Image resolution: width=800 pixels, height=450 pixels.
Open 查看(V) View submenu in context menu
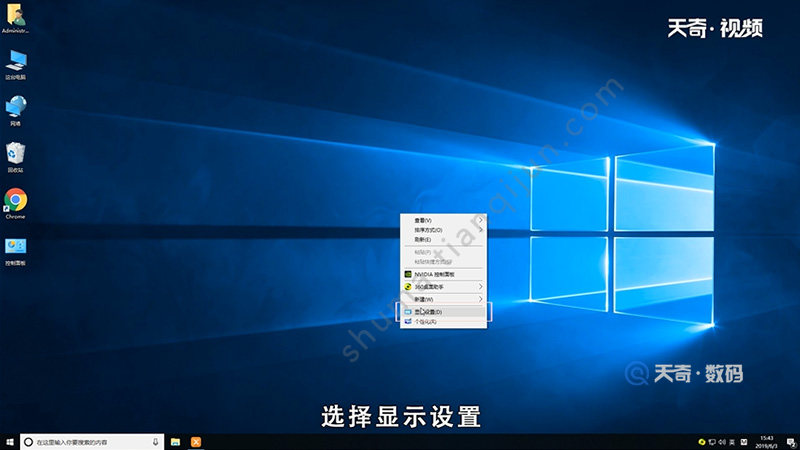(443, 220)
